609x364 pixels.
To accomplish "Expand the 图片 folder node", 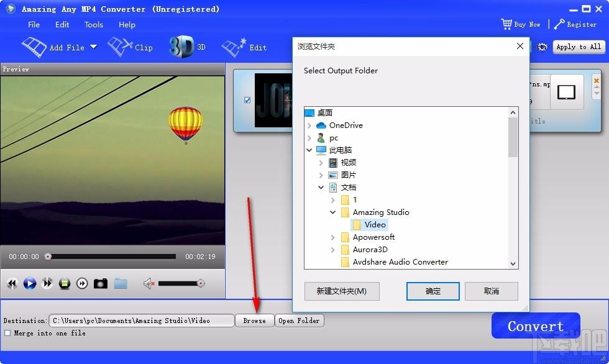I will click(321, 175).
